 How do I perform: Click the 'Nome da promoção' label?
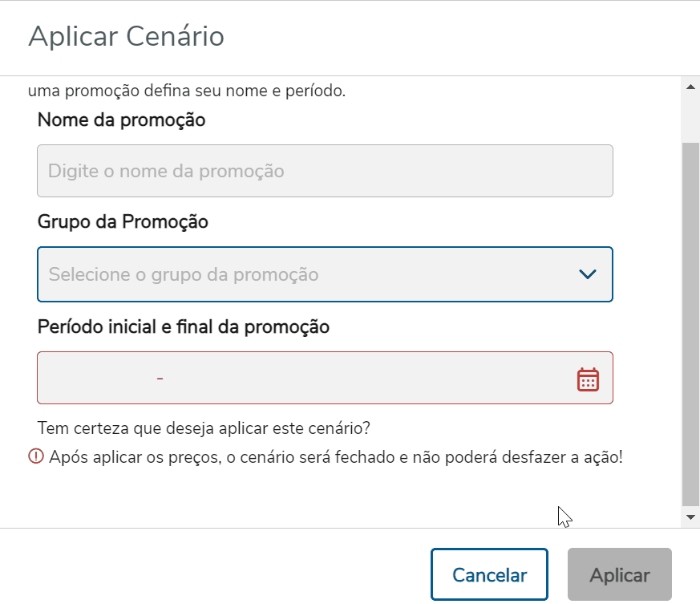coord(121,120)
